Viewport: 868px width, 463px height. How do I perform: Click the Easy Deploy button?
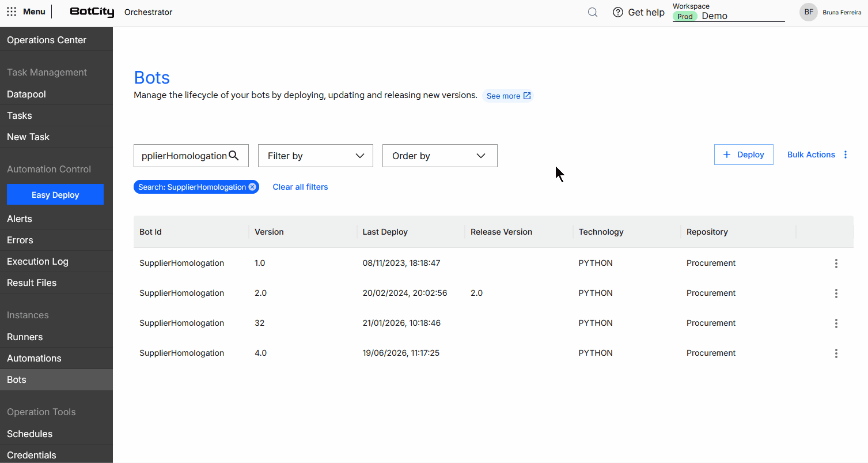[x=55, y=194]
